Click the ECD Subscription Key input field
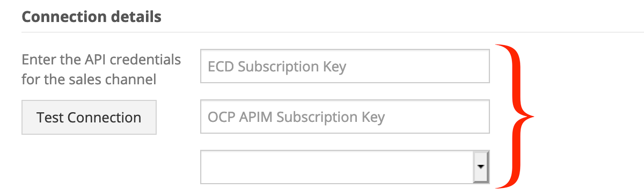 345,67
